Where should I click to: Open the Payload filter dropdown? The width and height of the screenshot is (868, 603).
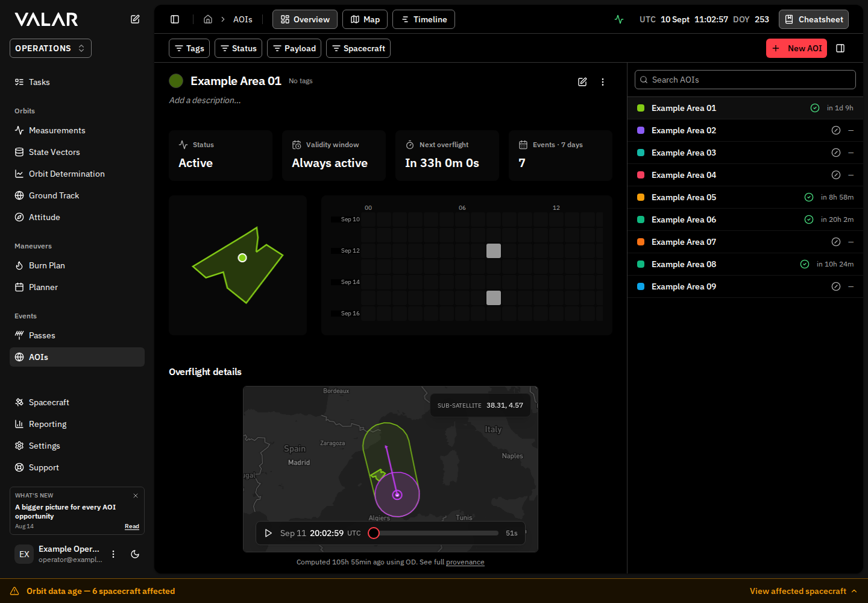294,48
